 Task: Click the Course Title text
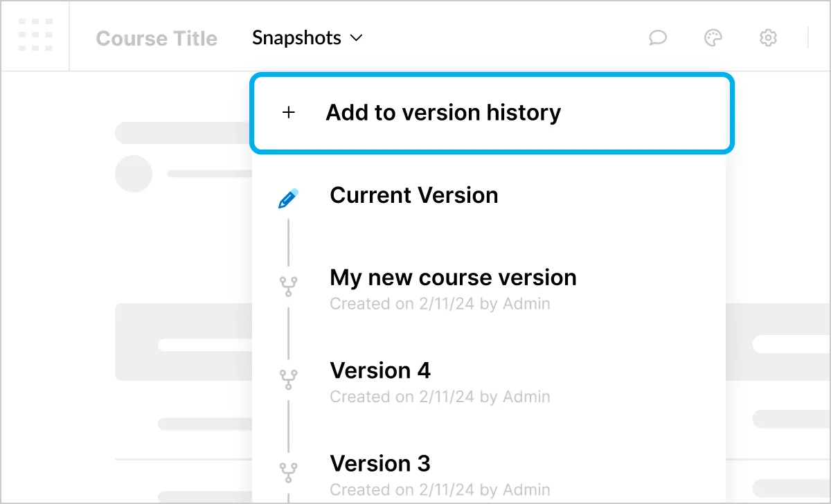(x=157, y=38)
